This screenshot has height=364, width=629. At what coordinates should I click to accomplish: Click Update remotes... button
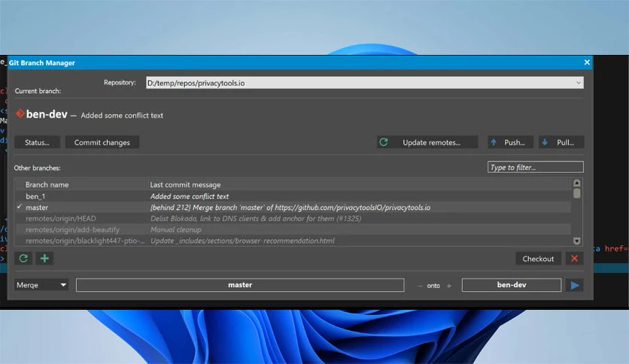coord(427,142)
